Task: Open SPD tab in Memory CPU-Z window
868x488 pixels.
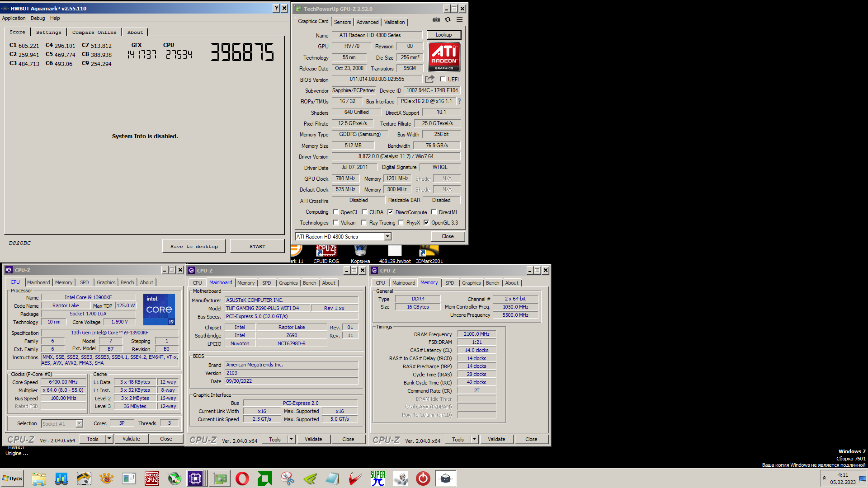Action: pyautogui.click(x=449, y=283)
